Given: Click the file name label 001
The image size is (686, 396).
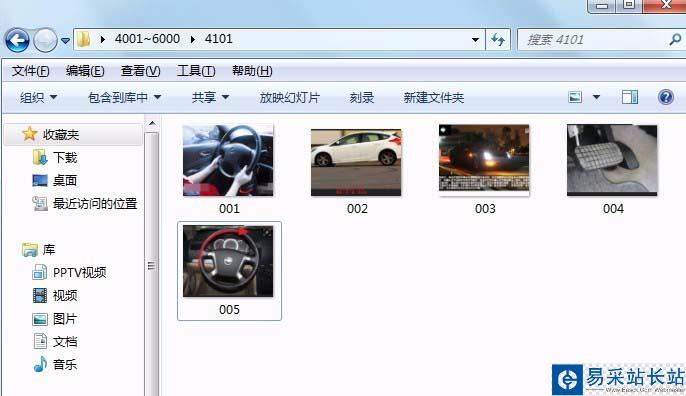Looking at the screenshot, I should [229, 209].
